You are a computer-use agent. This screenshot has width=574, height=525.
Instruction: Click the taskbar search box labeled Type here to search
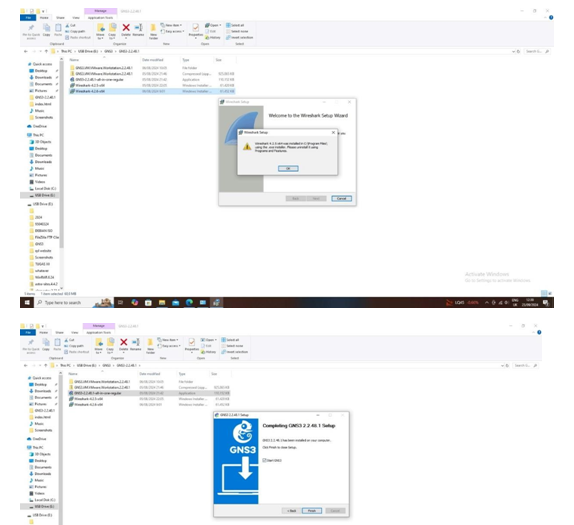pos(62,302)
